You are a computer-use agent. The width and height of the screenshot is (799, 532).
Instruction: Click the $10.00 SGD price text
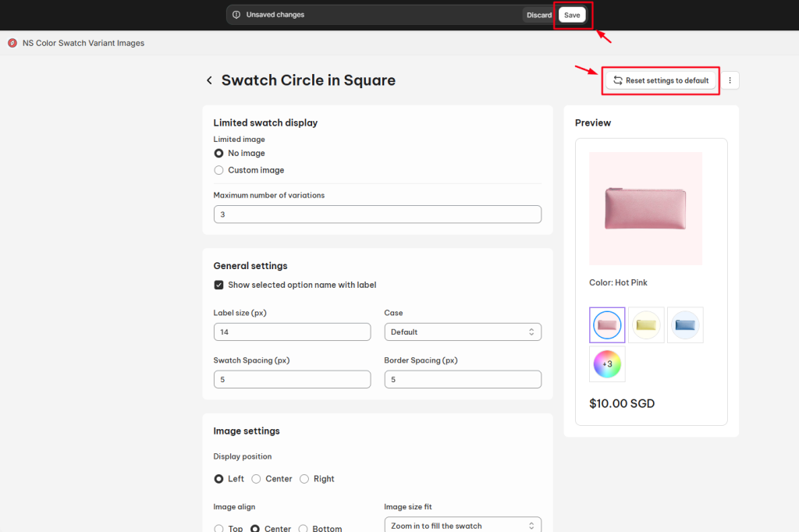point(622,403)
